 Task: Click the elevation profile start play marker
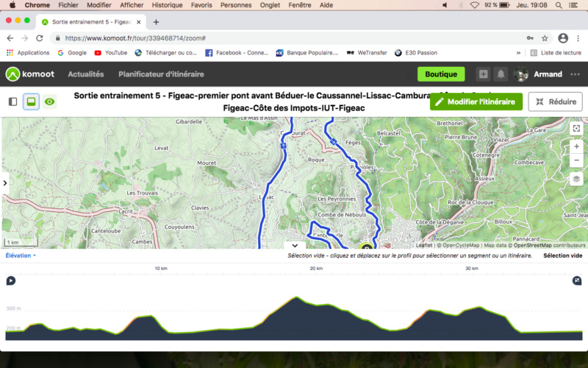pyautogui.click(x=11, y=280)
